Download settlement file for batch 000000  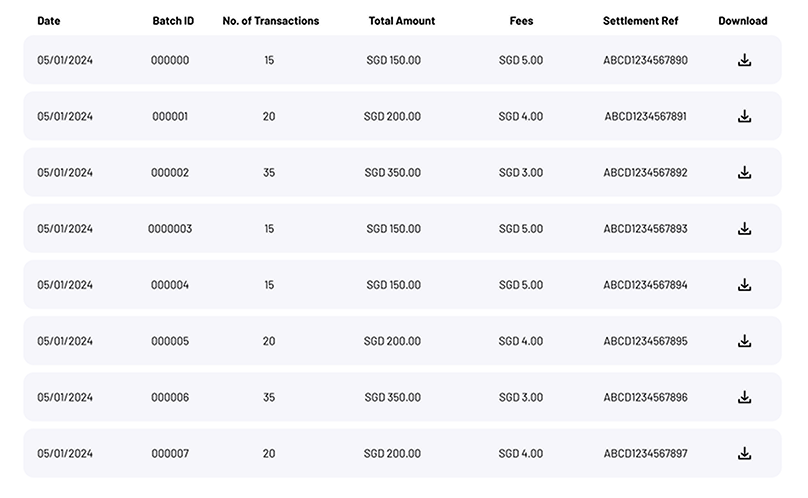744,60
